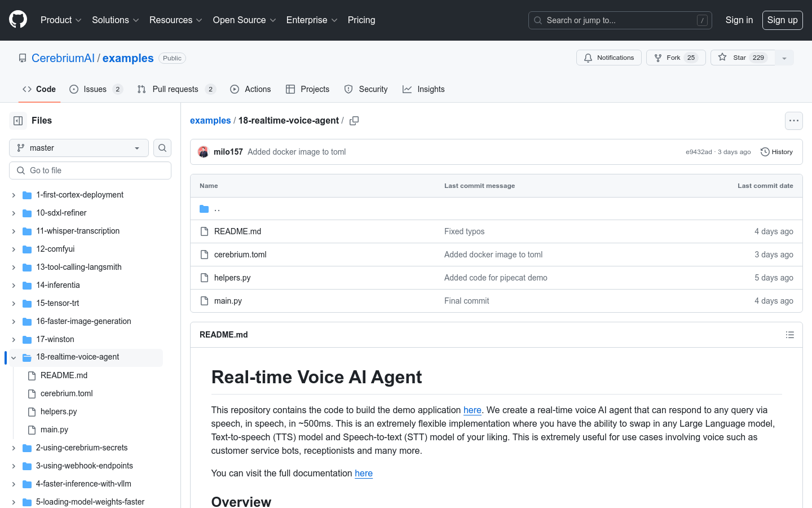Collapse the 18-realtime-voice-agent folder chevron
812x508 pixels.
(14, 358)
